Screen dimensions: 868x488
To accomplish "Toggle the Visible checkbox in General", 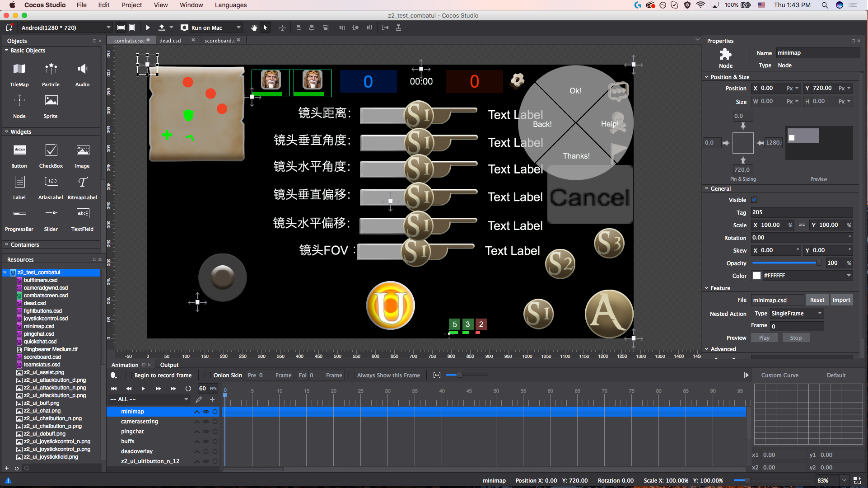I will click(754, 200).
